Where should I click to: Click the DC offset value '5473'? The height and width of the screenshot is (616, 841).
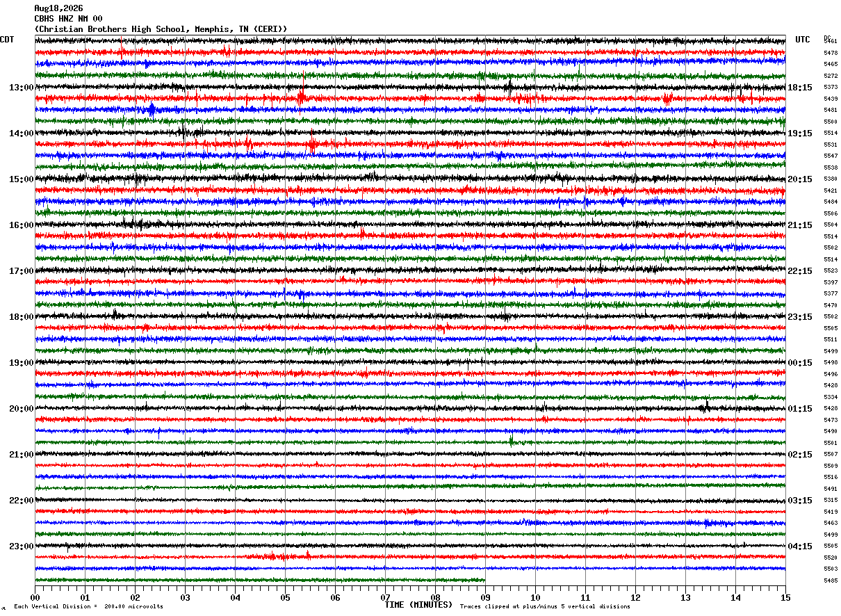[831, 420]
